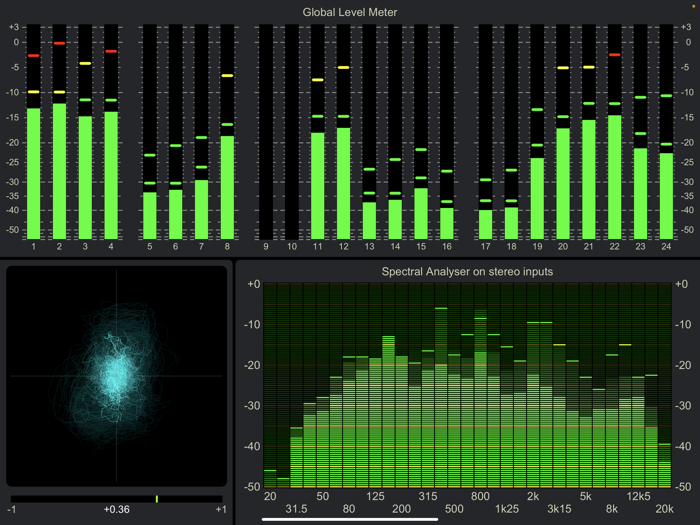Click channel number '10' label
700x525 pixels.
click(292, 246)
